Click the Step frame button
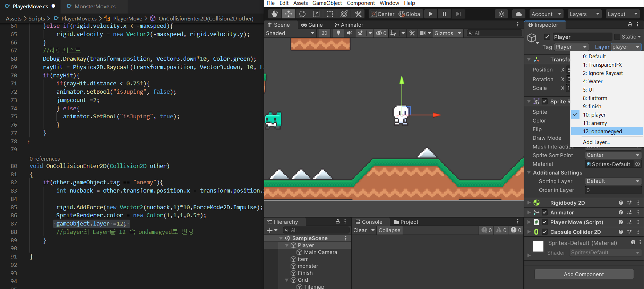This screenshot has width=644, height=289. (x=458, y=14)
